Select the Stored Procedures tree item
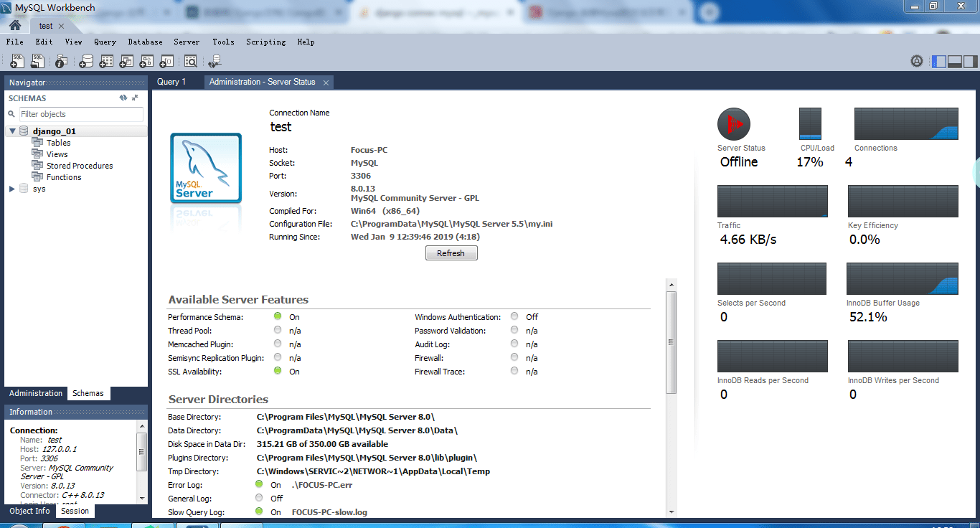This screenshot has width=980, height=528. coord(80,166)
